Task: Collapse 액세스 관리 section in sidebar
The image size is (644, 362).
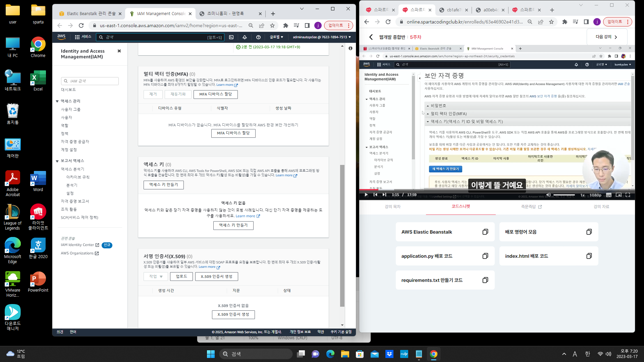Action: point(57,101)
